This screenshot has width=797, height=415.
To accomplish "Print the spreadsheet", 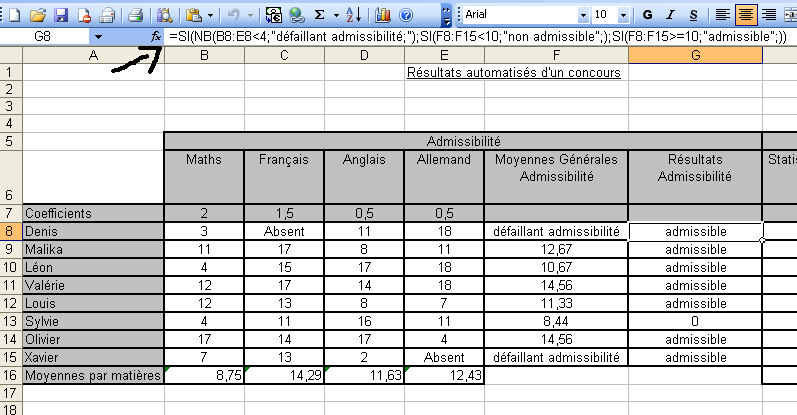I will click(x=135, y=15).
